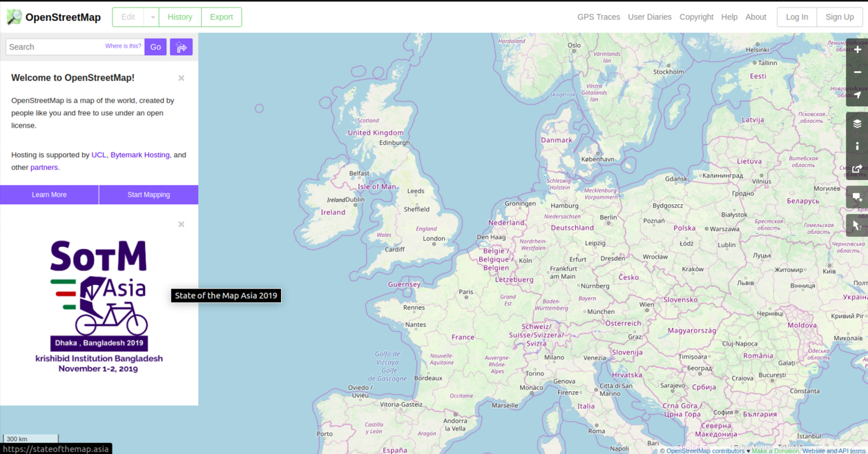
Task: Click the Deutschland country label
Action: coord(572,228)
